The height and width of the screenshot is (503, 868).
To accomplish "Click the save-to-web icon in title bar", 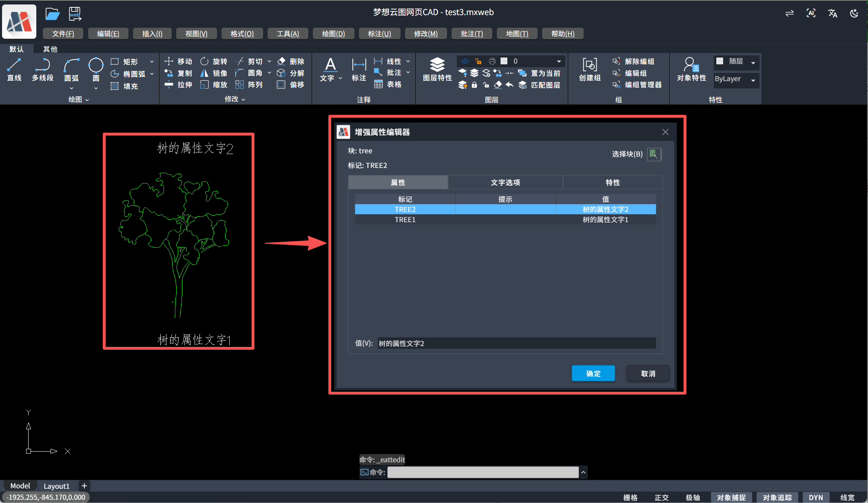I will pos(75,14).
